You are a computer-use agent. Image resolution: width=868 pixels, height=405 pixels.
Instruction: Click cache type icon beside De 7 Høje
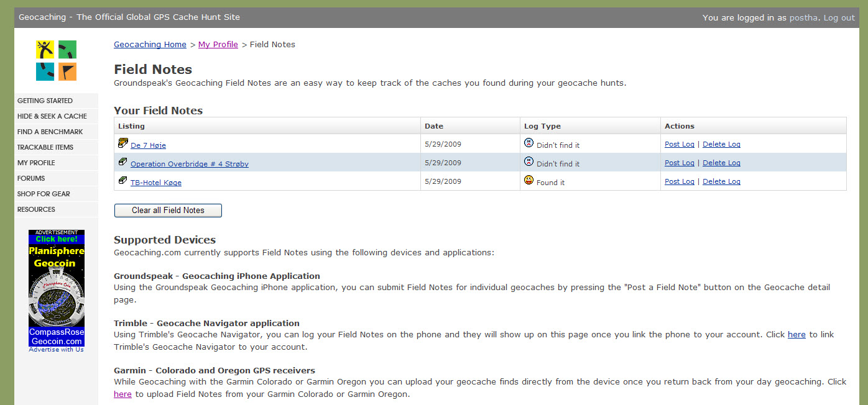pyautogui.click(x=122, y=143)
